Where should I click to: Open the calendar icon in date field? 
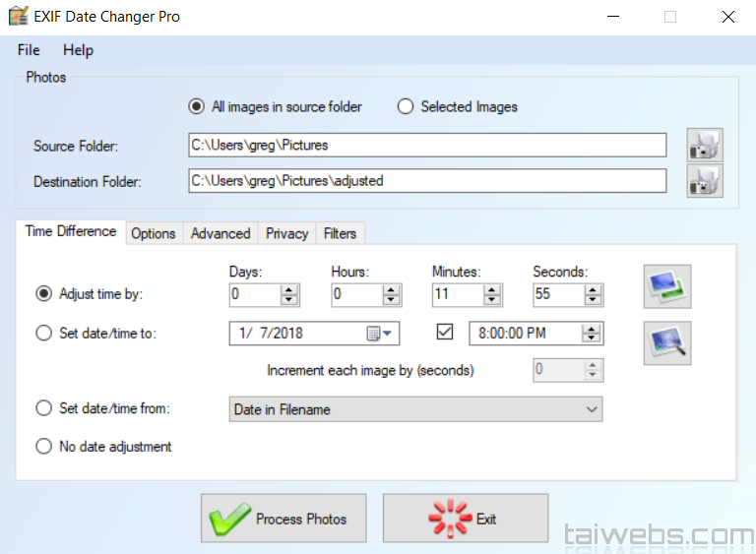pyautogui.click(x=374, y=334)
